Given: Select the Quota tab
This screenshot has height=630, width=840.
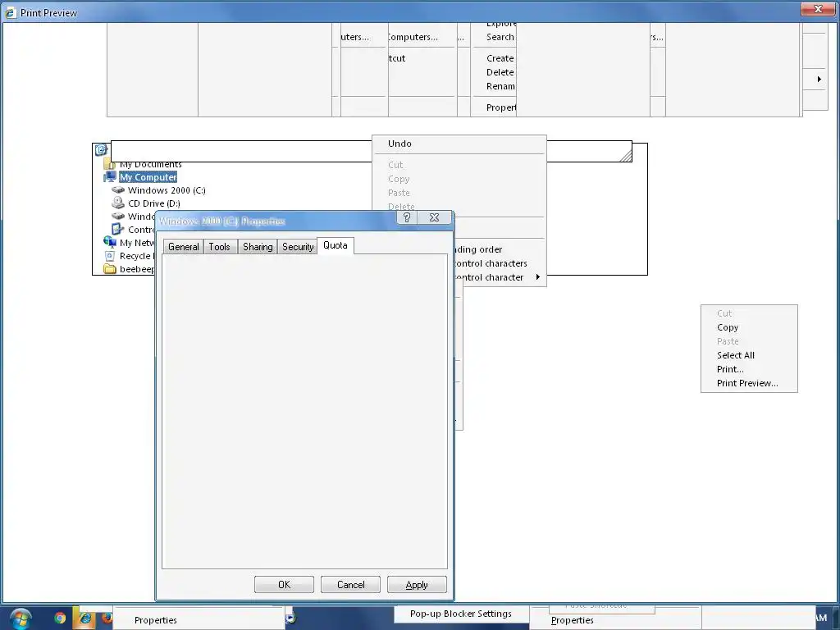Looking at the screenshot, I should 336,245.
